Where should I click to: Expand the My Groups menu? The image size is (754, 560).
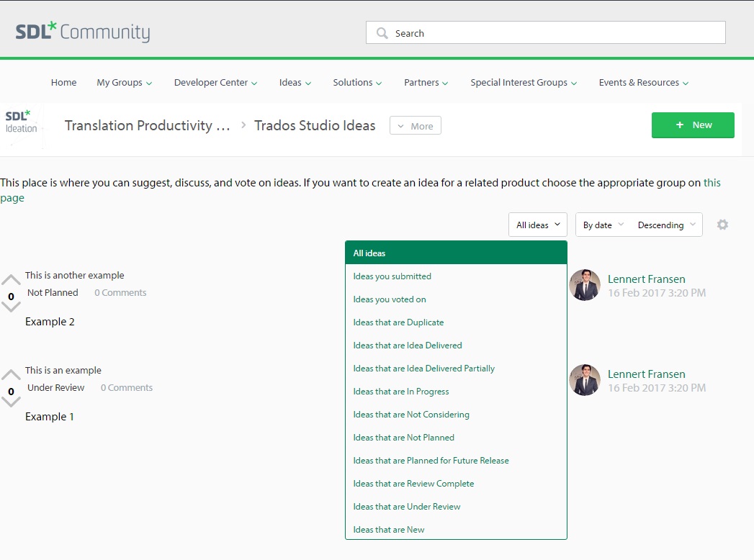coord(124,82)
